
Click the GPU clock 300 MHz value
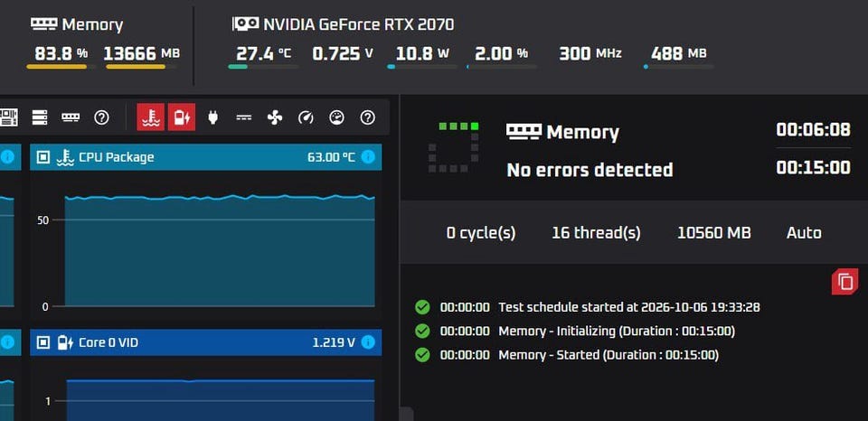(590, 53)
